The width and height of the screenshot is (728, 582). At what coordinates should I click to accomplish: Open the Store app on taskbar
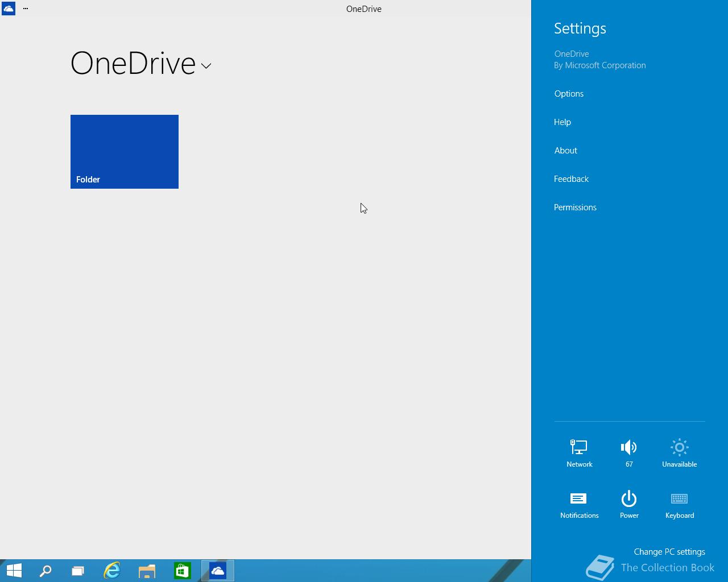click(x=183, y=571)
